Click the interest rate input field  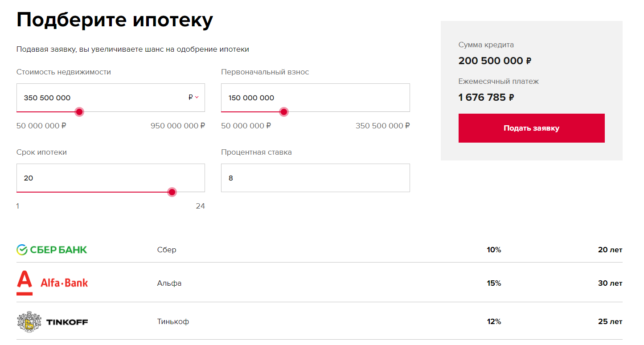coord(315,178)
